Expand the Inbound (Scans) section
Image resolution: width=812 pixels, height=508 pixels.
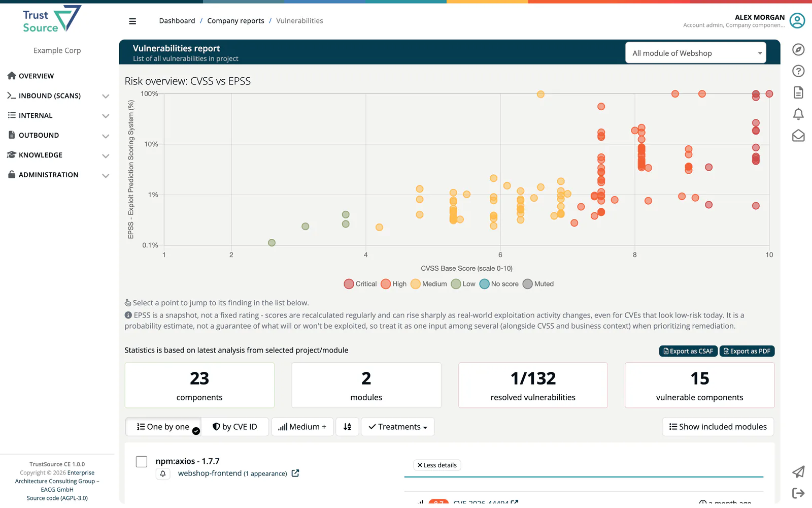(x=58, y=96)
